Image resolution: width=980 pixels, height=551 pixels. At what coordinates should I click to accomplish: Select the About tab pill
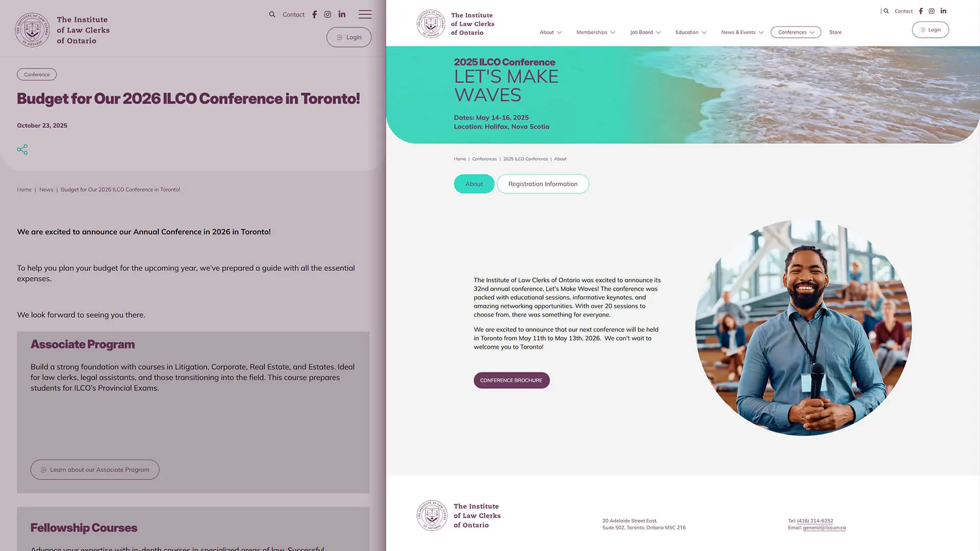[x=474, y=184]
